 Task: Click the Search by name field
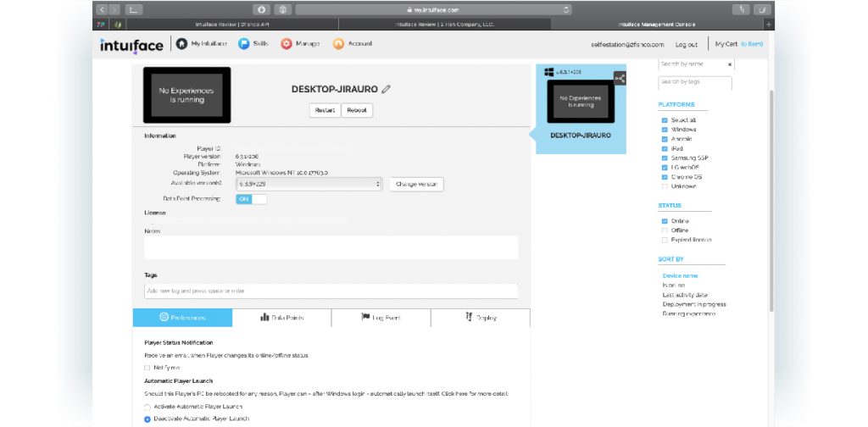pos(697,64)
